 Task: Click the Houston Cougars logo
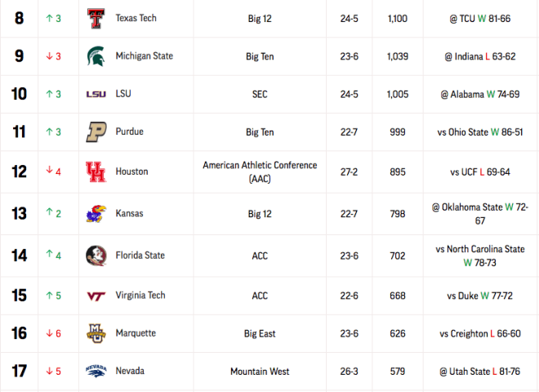point(96,171)
